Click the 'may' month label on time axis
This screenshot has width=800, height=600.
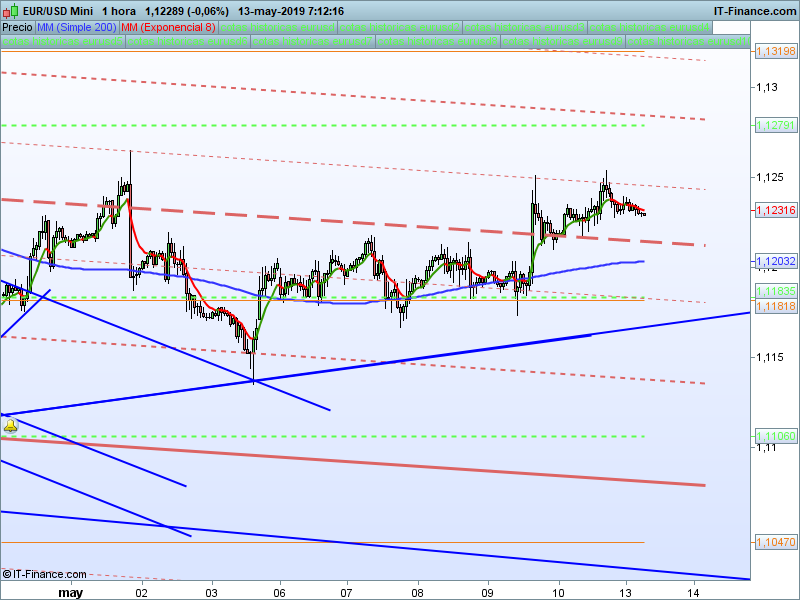pos(70,592)
